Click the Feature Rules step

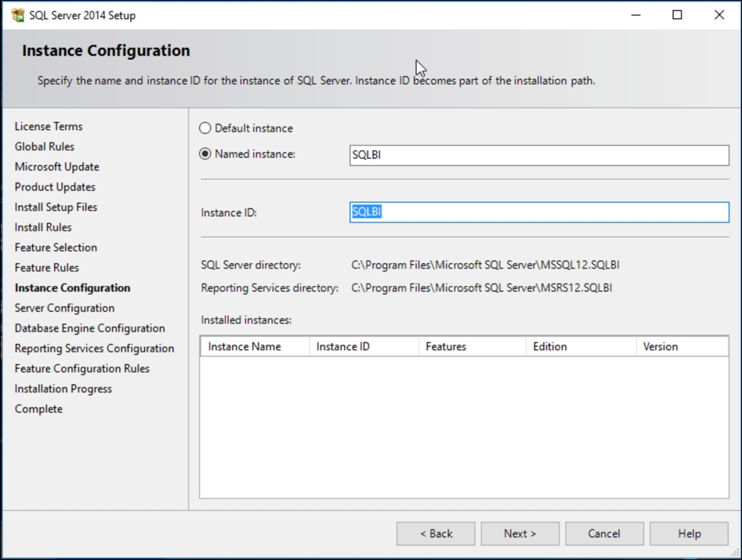click(47, 268)
